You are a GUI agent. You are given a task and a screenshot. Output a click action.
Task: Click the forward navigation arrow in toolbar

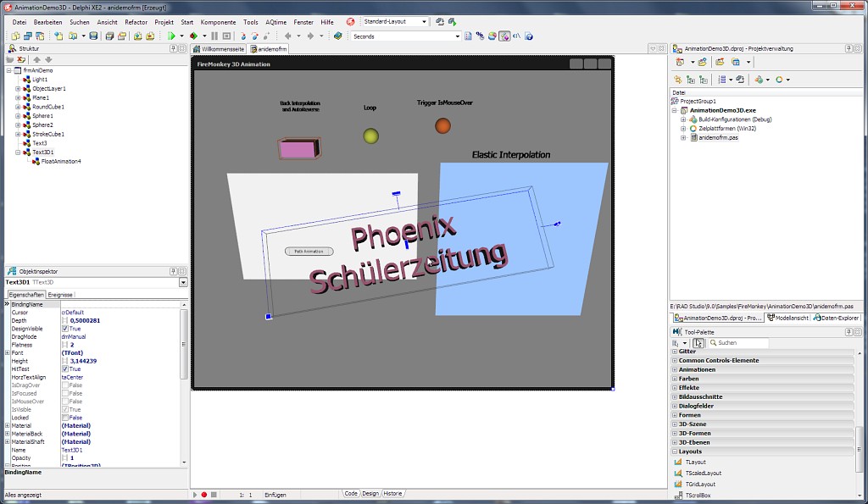click(310, 36)
